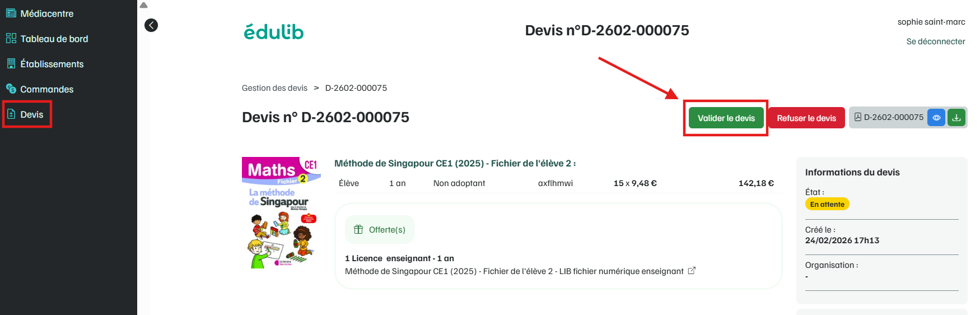The height and width of the screenshot is (315, 980).
Task: Click the quantity 15 x 9,48 €
Action: [635, 183]
